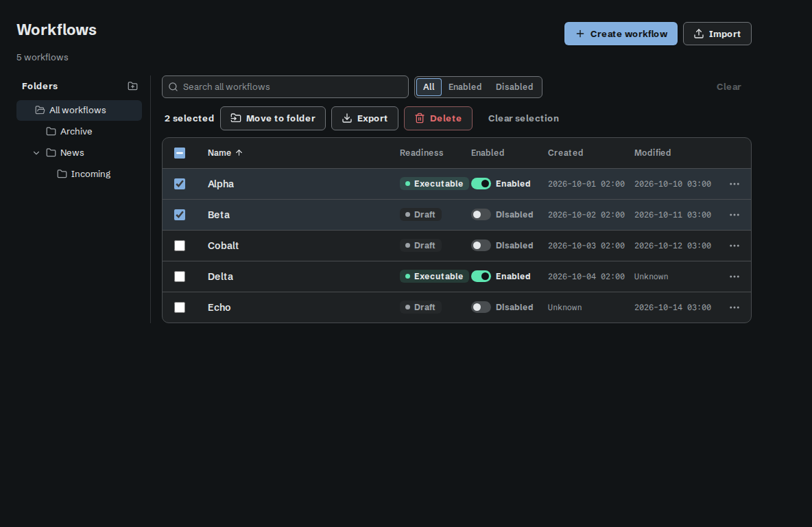Screen dimensions: 812x527
Task: Open the Beta row more-options menu
Action: [x=735, y=215]
